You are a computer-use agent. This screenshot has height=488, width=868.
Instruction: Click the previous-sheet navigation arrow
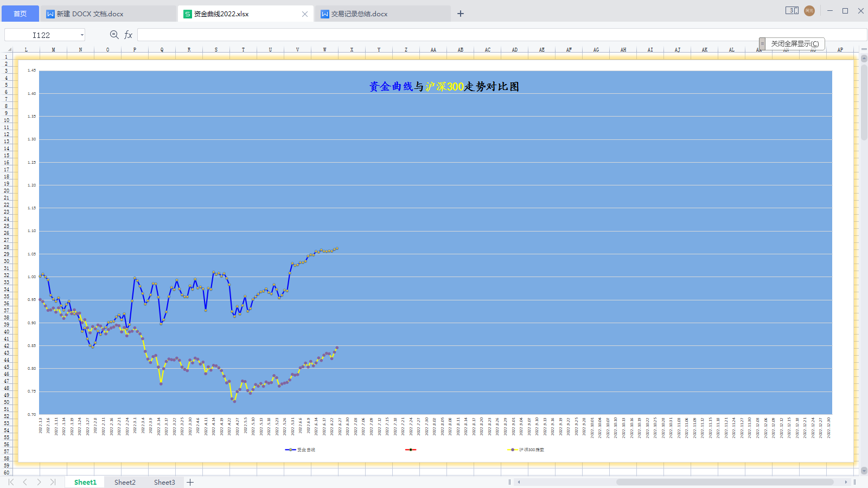point(25,481)
